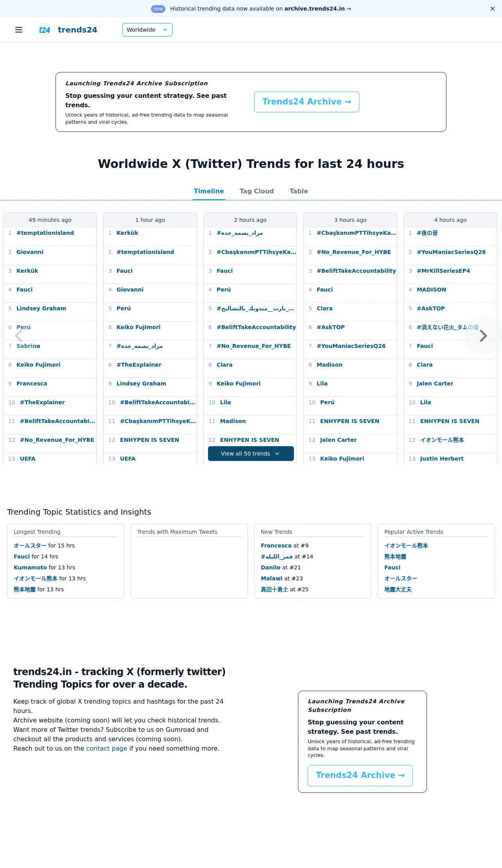Open MADISON in 4 hours ago column
This screenshot has width=502, height=868.
pos(431,290)
